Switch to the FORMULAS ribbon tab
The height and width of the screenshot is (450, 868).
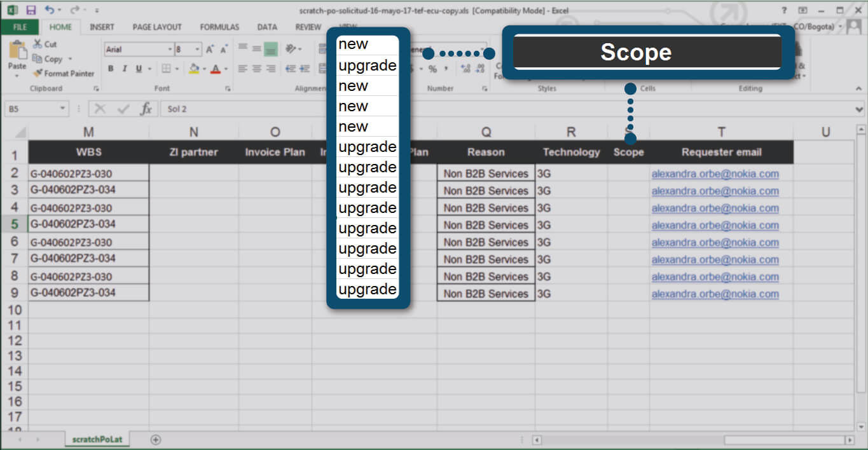219,27
